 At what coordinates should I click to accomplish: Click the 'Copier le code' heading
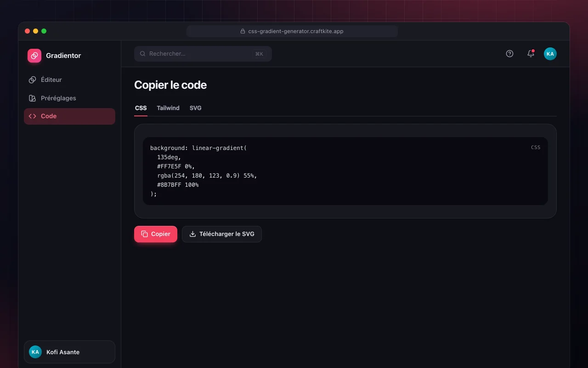[x=170, y=85]
